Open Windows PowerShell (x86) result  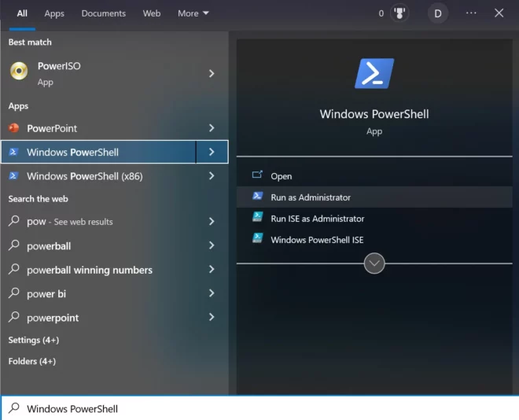pos(99,176)
